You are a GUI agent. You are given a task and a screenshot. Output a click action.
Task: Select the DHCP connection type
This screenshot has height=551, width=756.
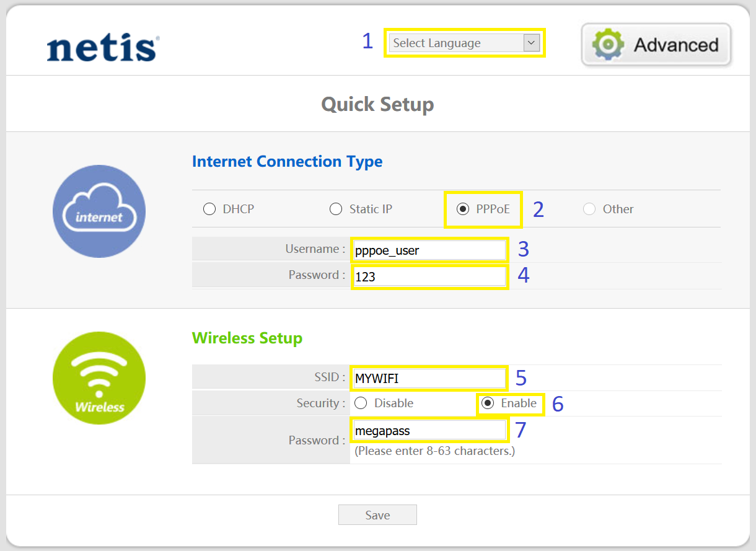(209, 209)
